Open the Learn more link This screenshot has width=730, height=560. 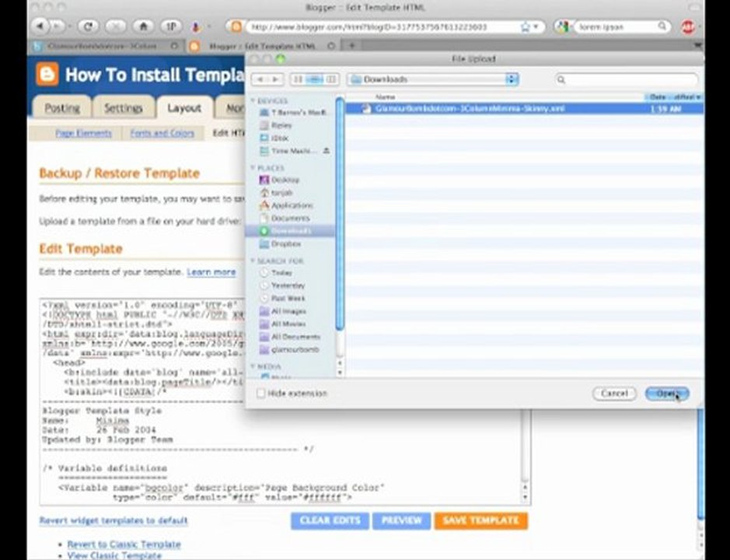click(x=211, y=272)
